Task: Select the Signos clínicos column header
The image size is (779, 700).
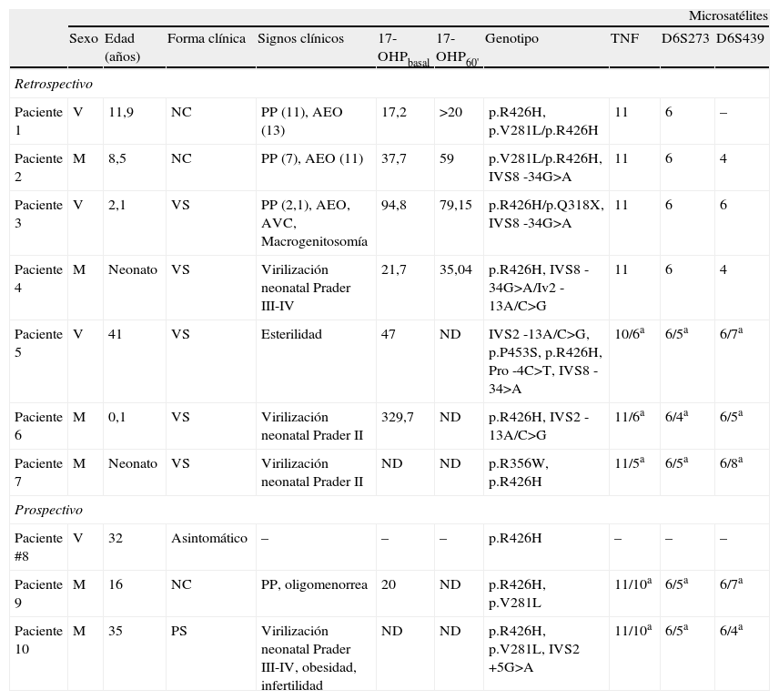Action: coord(300,39)
